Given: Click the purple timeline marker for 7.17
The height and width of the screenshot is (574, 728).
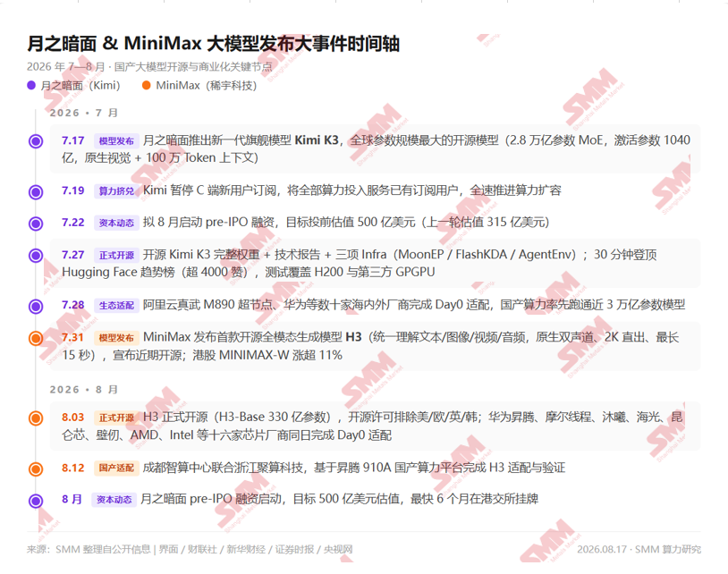Looking at the screenshot, I should [36, 141].
